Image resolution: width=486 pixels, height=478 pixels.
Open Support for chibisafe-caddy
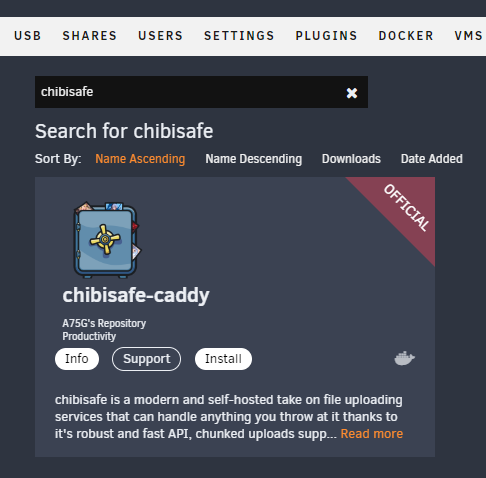click(x=146, y=359)
